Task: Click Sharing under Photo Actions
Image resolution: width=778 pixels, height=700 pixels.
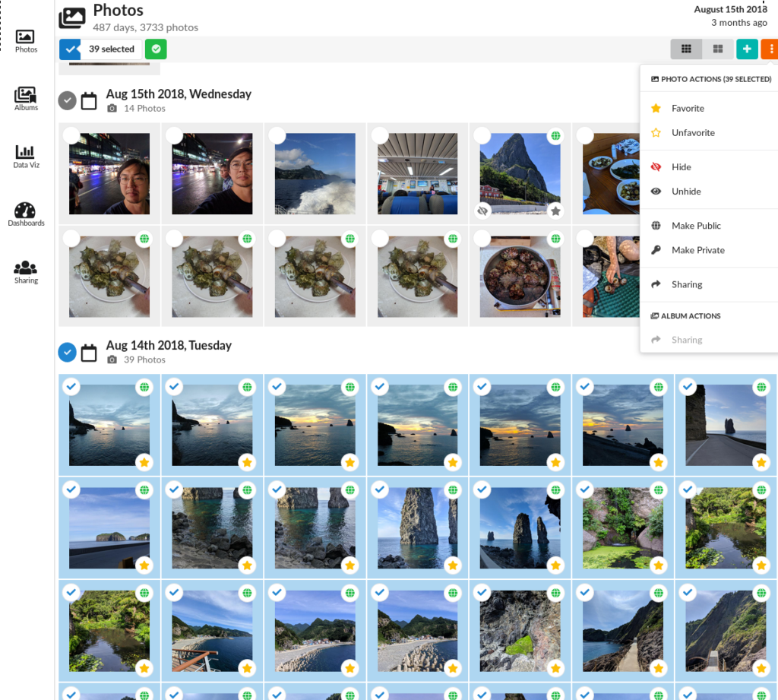Action: coord(687,284)
